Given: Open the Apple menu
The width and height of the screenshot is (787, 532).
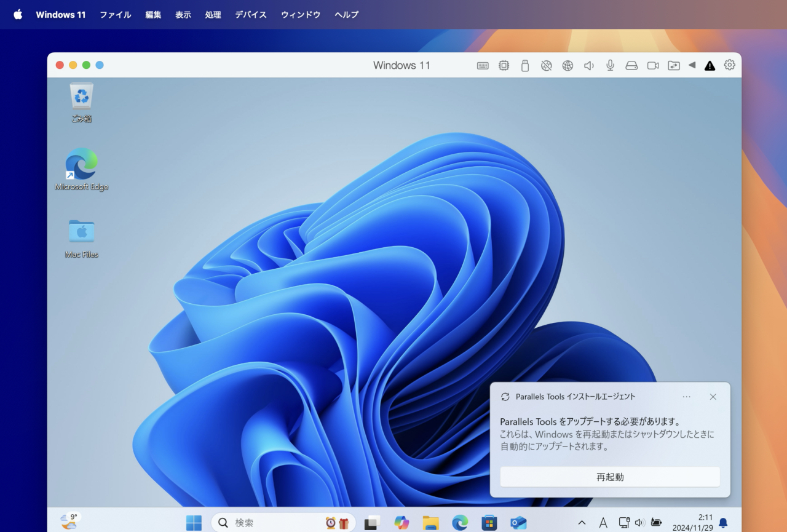Looking at the screenshot, I should tap(18, 14).
